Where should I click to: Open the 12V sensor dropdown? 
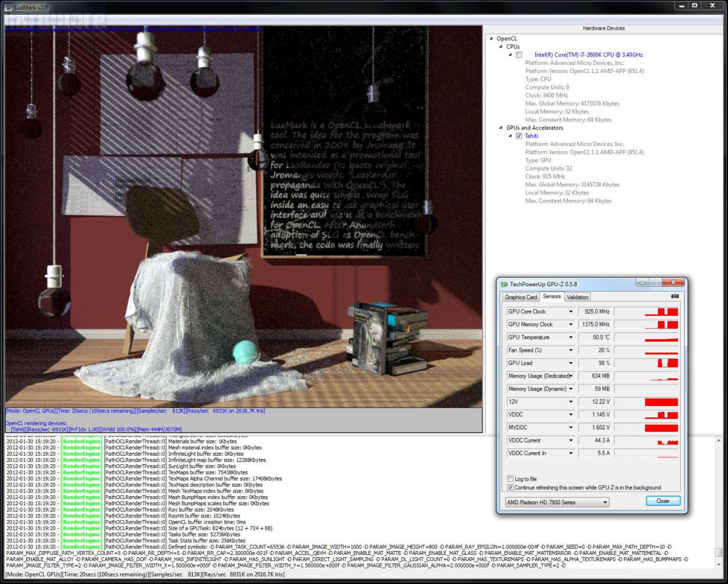point(571,402)
